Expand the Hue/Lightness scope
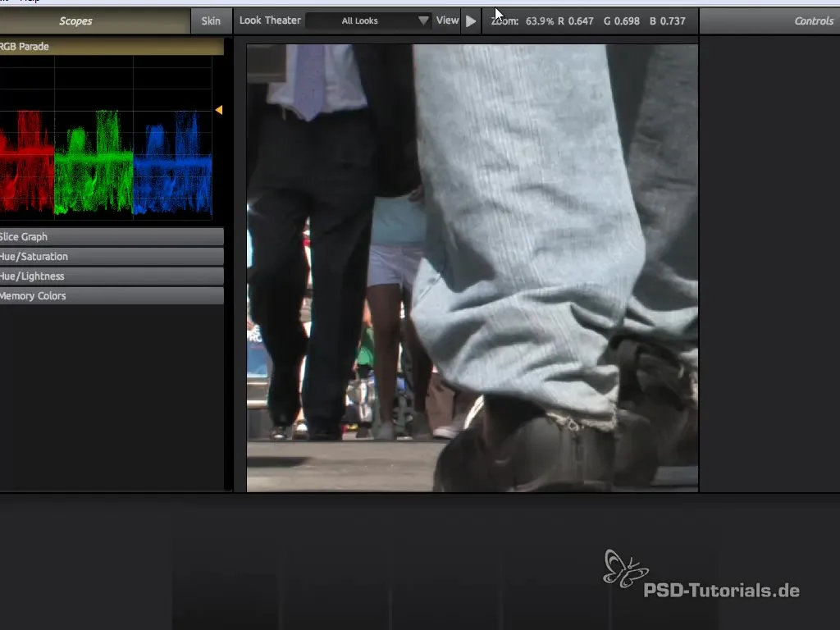 (112, 276)
